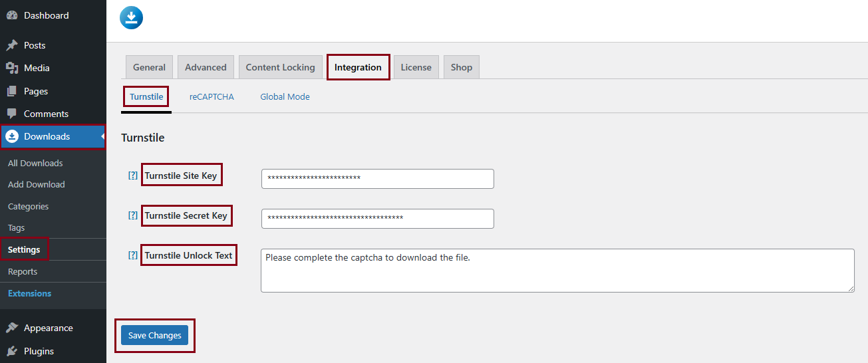
Task: Open Reports submenu link
Action: click(x=23, y=271)
